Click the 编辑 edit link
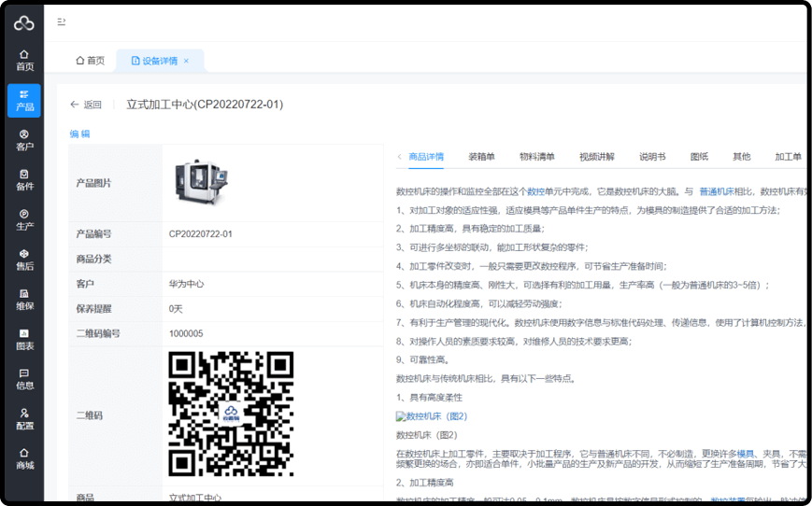 (79, 134)
